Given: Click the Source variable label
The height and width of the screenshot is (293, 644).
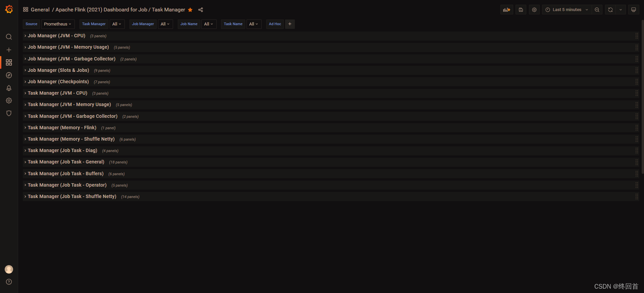Looking at the screenshot, I should point(32,24).
